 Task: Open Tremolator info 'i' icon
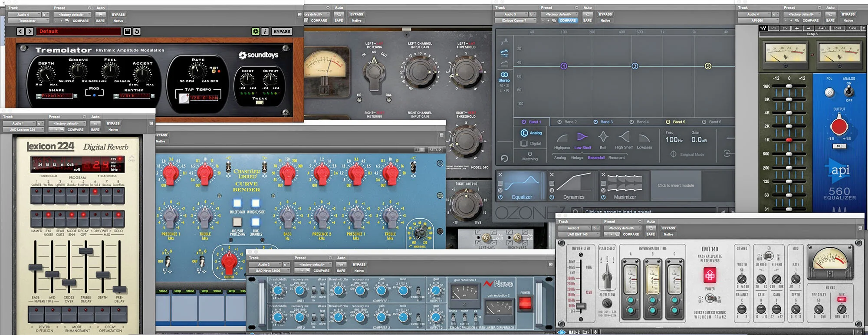coord(265,31)
